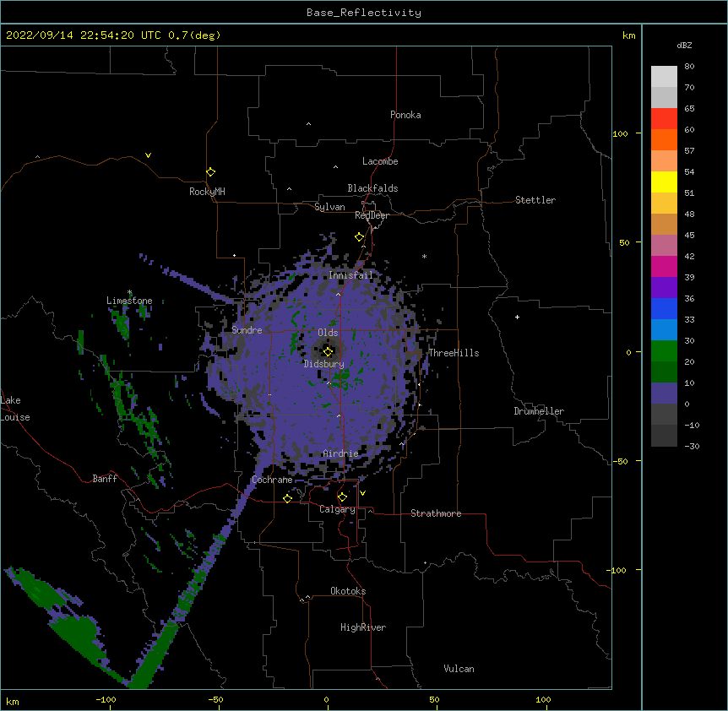
Task: Select the HighRiver label
Action: click(363, 627)
